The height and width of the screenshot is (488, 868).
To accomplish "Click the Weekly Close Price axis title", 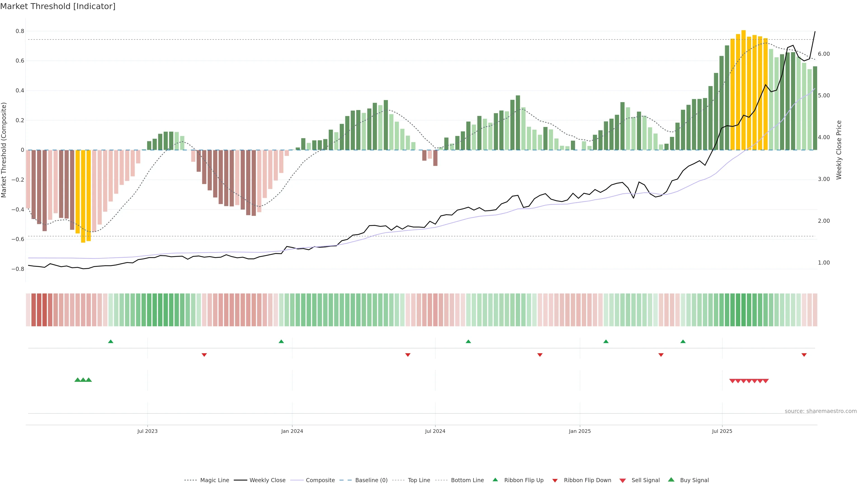I will pyautogui.click(x=839, y=150).
